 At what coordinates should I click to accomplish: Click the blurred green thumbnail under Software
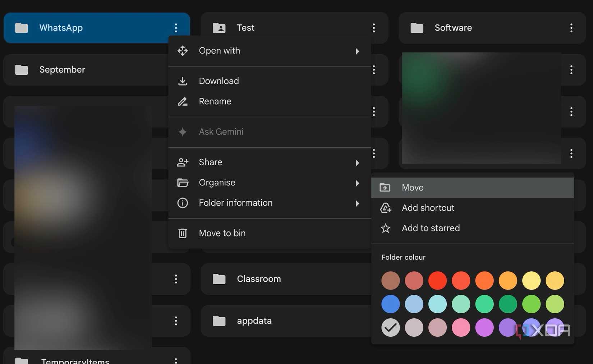point(482,108)
